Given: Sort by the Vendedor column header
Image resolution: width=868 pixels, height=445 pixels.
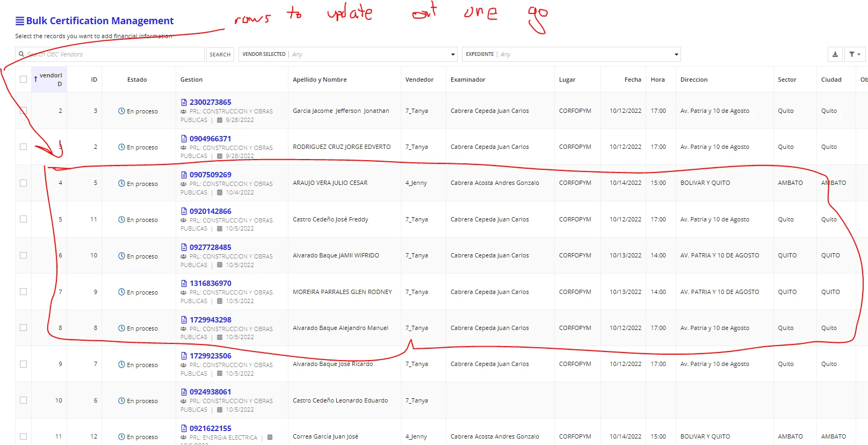Looking at the screenshot, I should click(419, 80).
